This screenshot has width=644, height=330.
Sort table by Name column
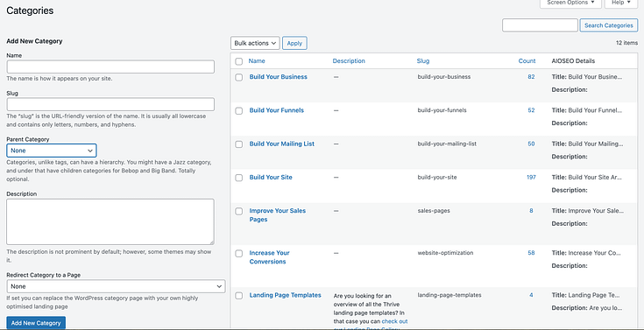257,60
